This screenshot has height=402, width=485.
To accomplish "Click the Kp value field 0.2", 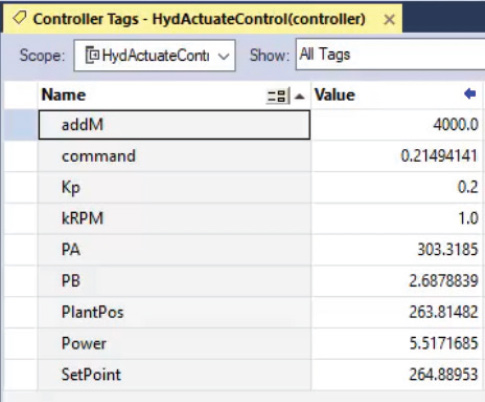I will (396, 187).
